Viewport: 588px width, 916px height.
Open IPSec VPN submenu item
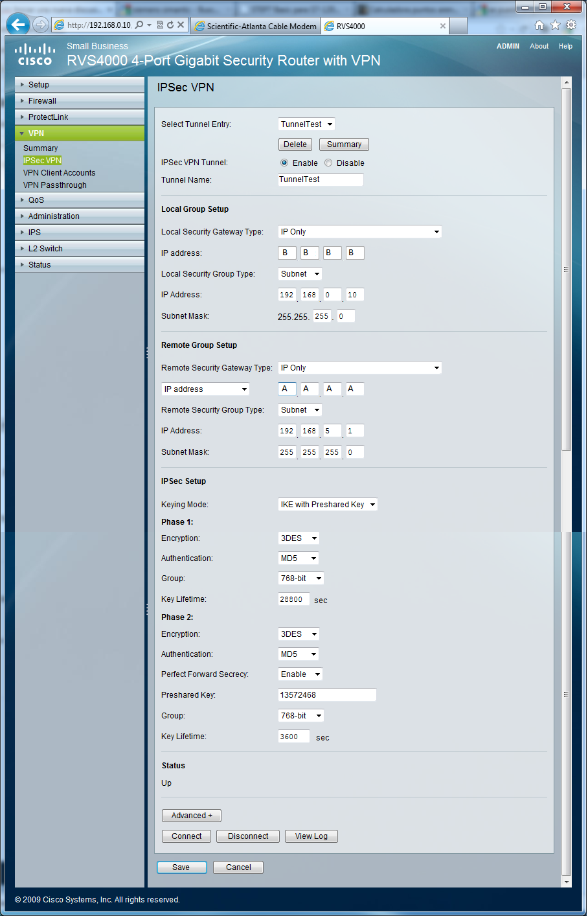(43, 161)
